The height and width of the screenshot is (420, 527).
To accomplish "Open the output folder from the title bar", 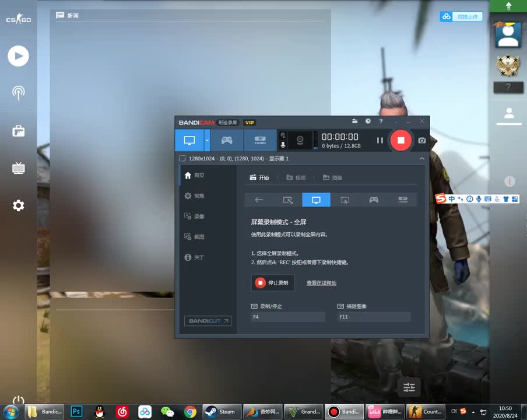I will click(355, 121).
